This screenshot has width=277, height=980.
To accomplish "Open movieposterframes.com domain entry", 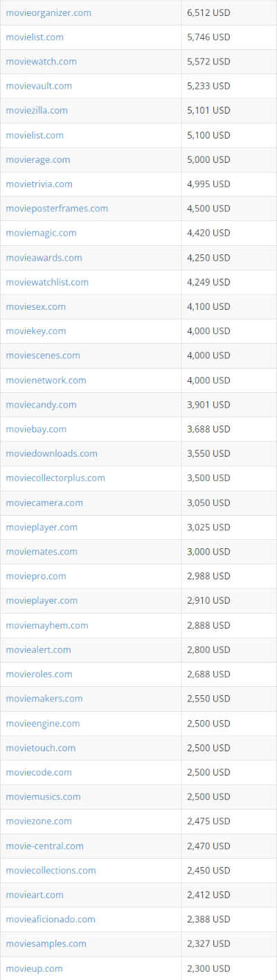I will point(57,208).
